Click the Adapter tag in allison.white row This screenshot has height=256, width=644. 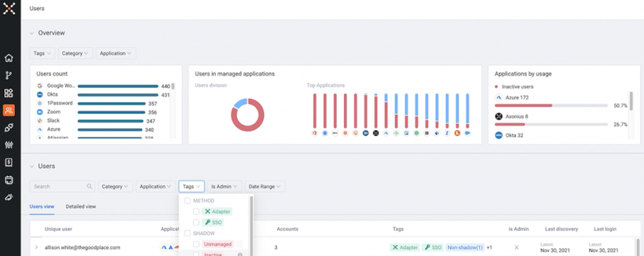[x=405, y=247]
